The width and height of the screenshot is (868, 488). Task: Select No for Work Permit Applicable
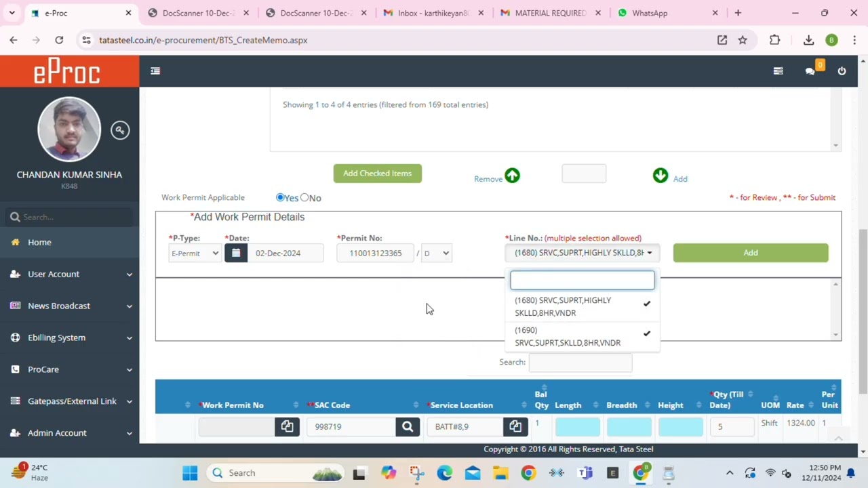coord(304,197)
